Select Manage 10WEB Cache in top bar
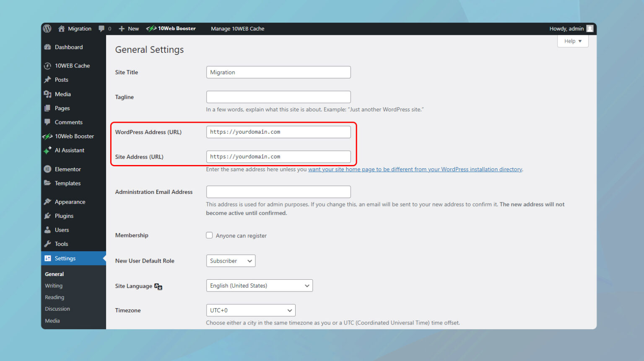644x361 pixels. (238, 28)
